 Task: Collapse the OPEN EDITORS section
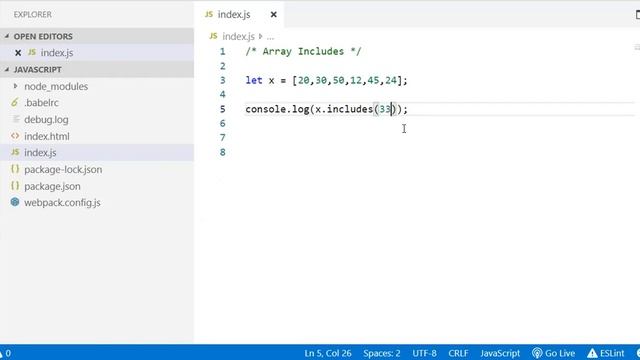click(97, 36)
